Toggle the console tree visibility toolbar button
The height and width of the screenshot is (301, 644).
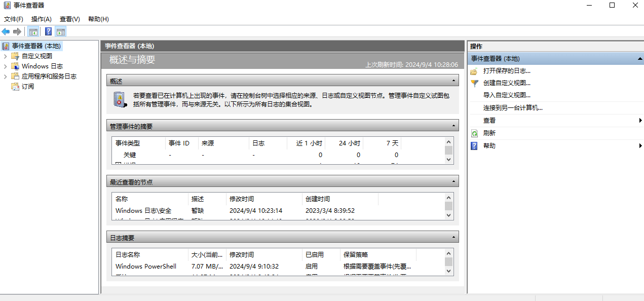[33, 31]
